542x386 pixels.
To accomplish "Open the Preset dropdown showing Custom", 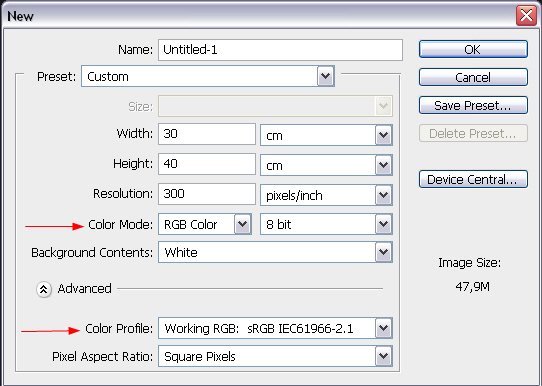I will [208, 76].
